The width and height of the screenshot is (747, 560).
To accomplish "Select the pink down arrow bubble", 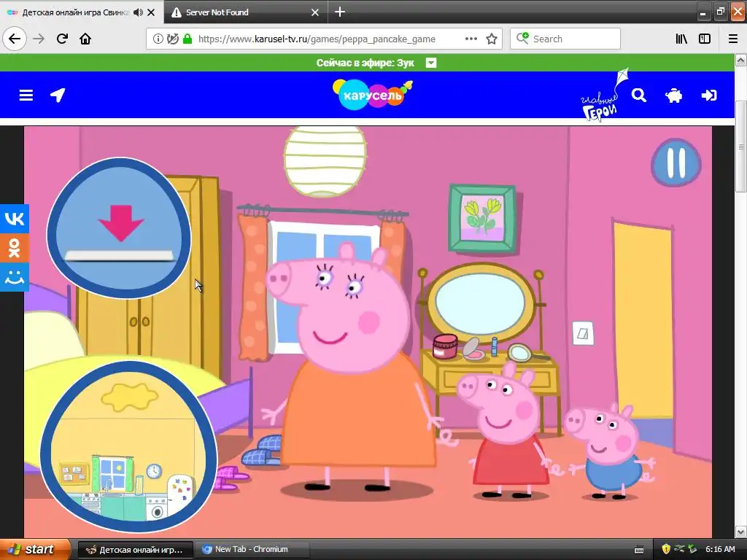I will [119, 227].
